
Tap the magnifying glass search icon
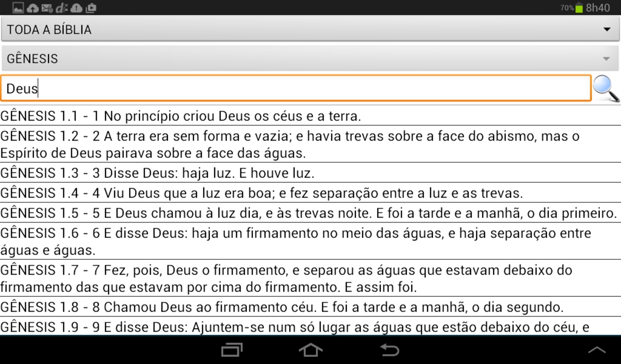tap(606, 88)
